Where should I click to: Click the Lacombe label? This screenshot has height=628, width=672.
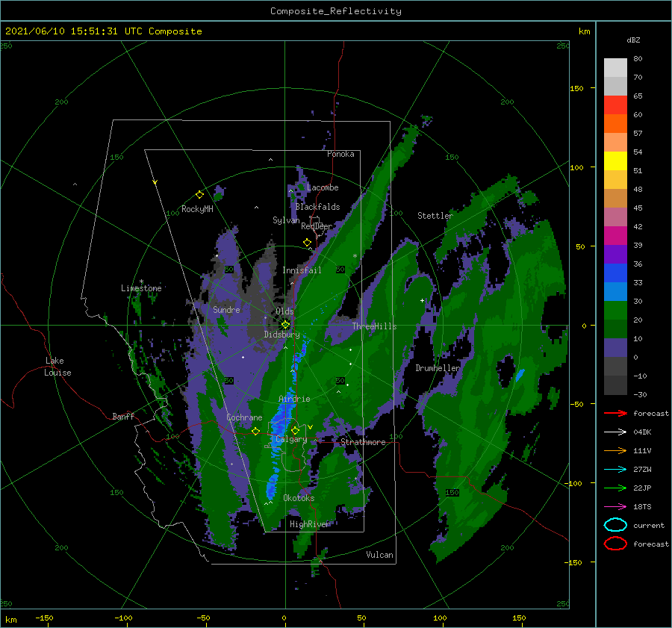click(x=323, y=187)
